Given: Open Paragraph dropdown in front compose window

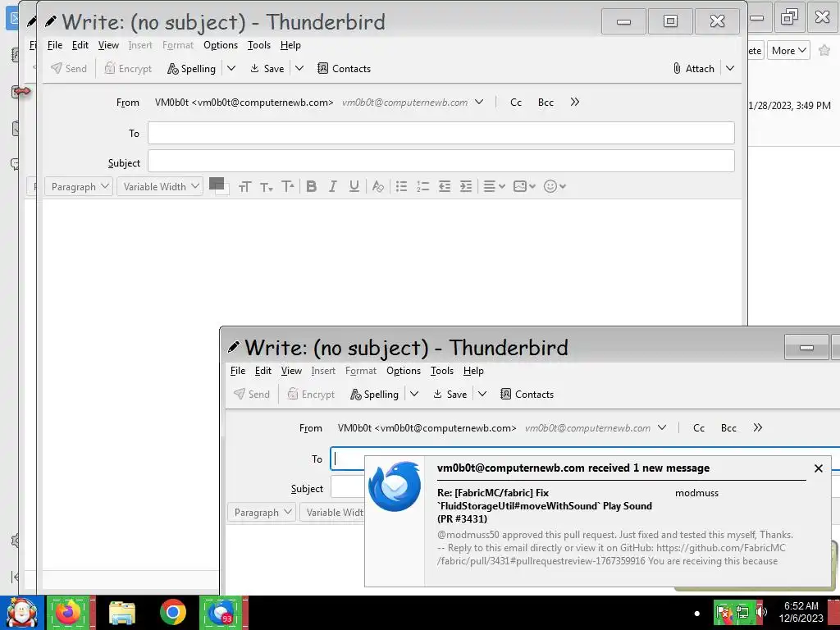Looking at the screenshot, I should tap(262, 512).
